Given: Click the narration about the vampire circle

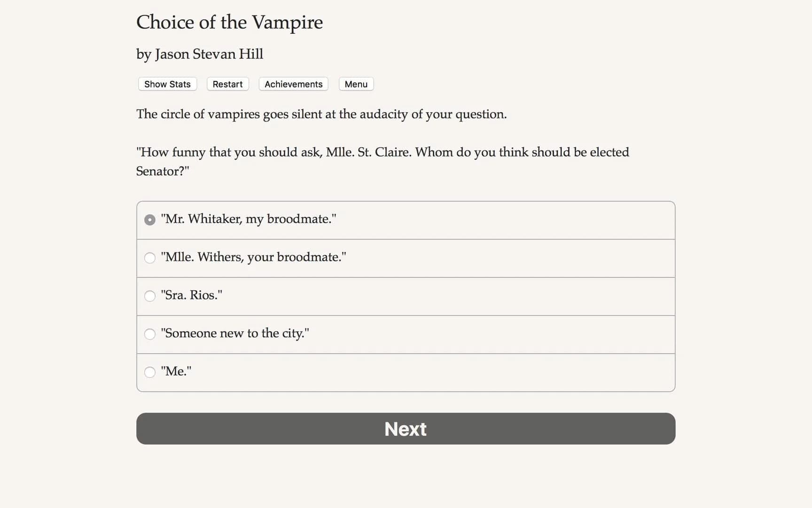Looking at the screenshot, I should pyautogui.click(x=321, y=114).
